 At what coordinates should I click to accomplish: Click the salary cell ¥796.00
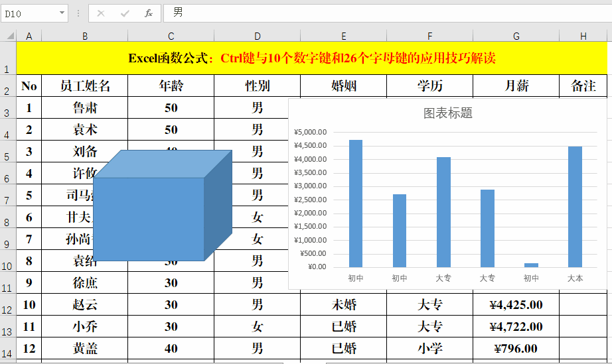point(516,348)
